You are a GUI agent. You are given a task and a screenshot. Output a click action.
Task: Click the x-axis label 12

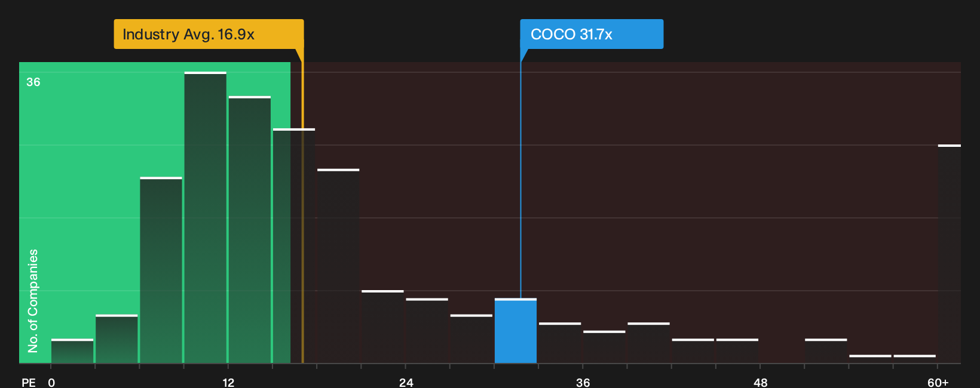(228, 383)
